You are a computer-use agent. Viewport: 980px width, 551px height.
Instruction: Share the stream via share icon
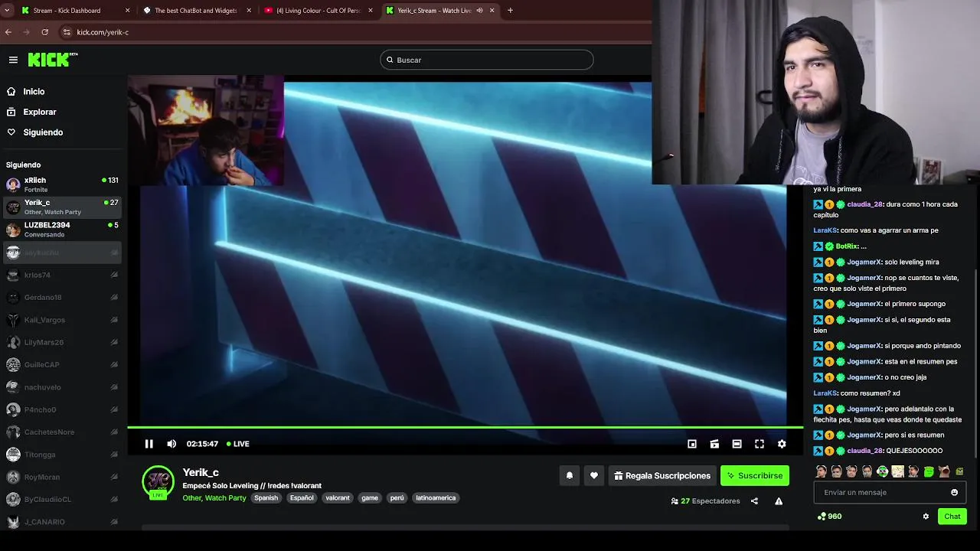pos(754,501)
